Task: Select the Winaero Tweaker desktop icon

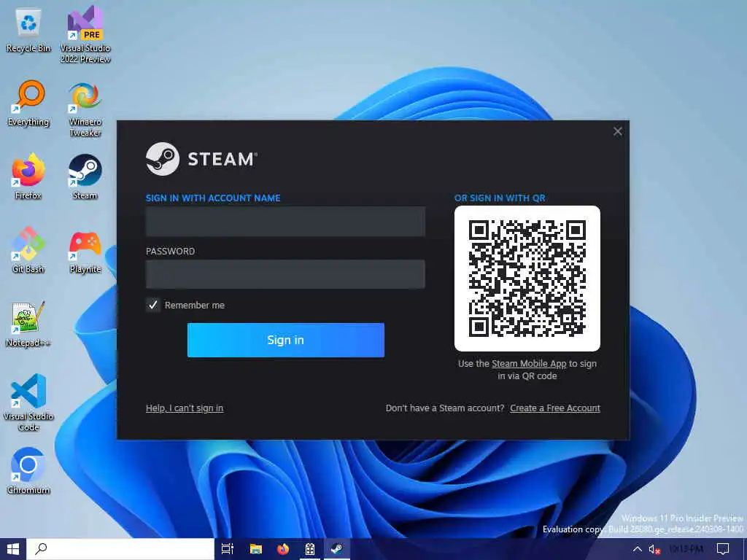Action: point(85,109)
